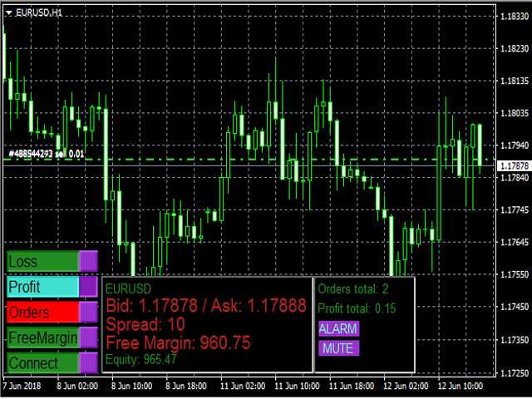Toggle the purple square next to Profit
The image size is (532, 399).
89,287
